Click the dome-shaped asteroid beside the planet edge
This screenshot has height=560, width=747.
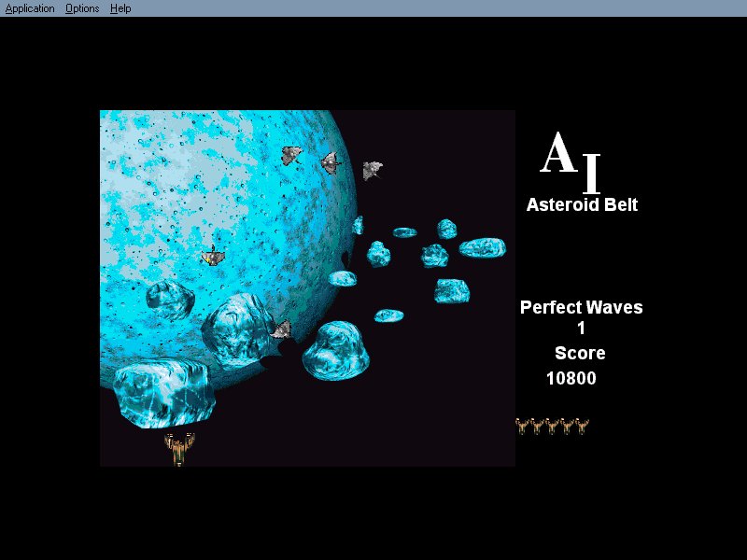(x=336, y=350)
